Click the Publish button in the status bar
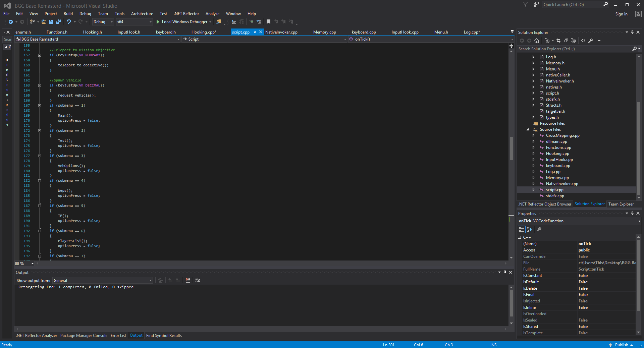This screenshot has width=644, height=348. point(622,345)
